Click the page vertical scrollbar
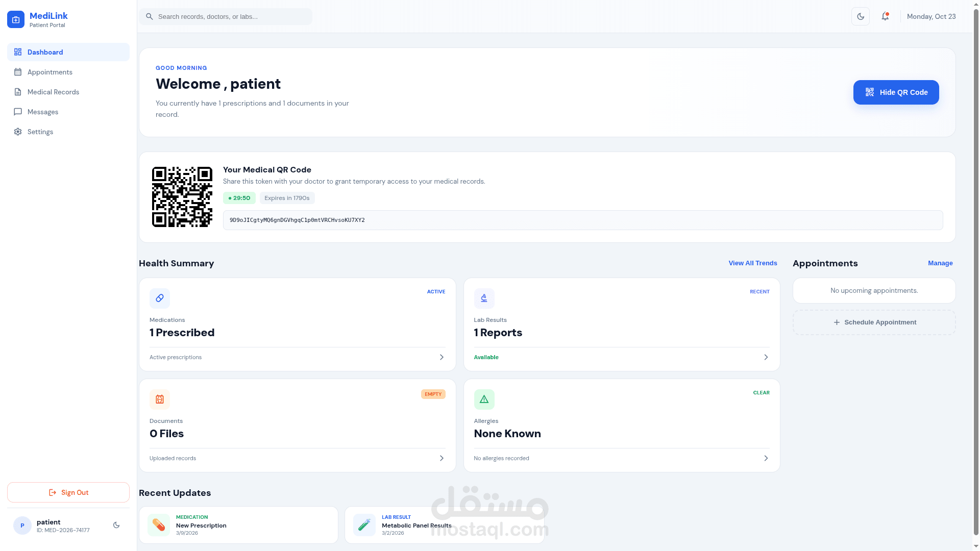Screen dimensions: 980x551 (x=976, y=275)
